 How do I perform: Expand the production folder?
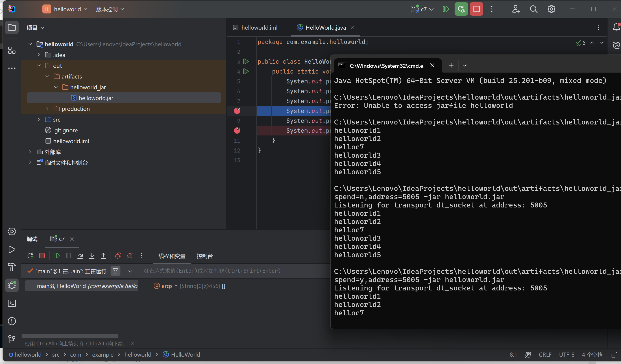(47, 109)
